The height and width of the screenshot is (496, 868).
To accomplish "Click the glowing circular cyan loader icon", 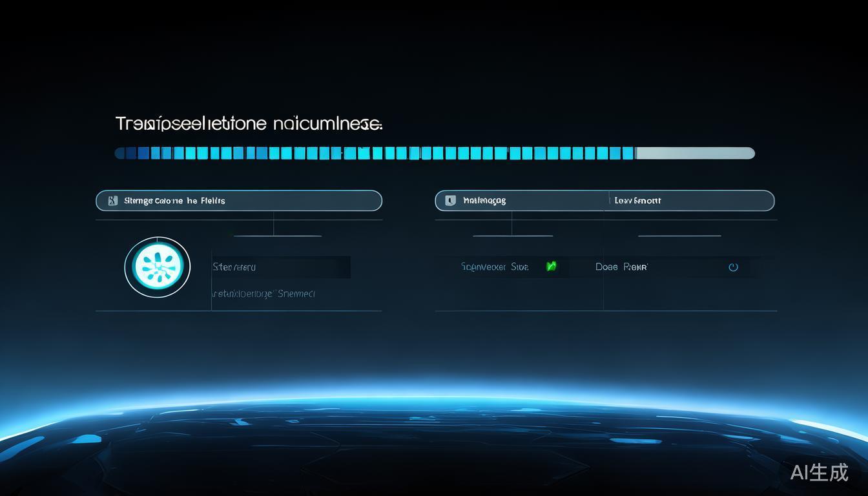I will click(158, 267).
